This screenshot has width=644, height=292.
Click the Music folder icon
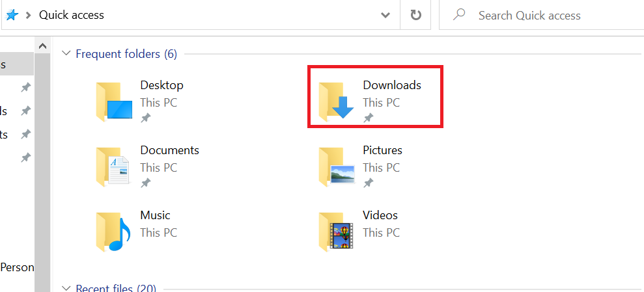point(113,232)
